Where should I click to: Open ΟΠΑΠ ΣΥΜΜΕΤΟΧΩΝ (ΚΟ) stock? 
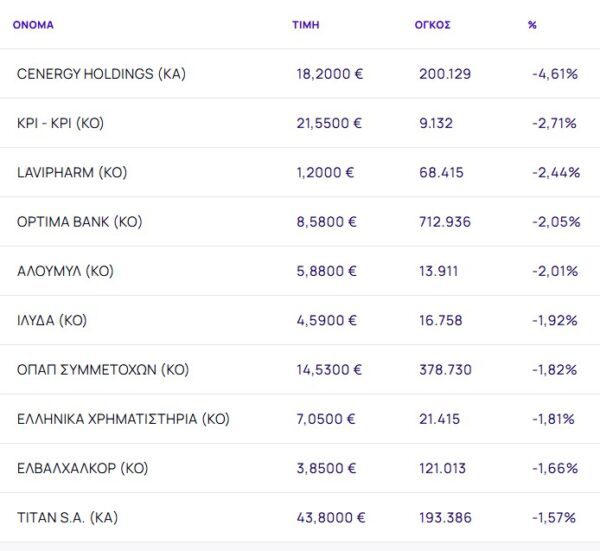(99, 370)
